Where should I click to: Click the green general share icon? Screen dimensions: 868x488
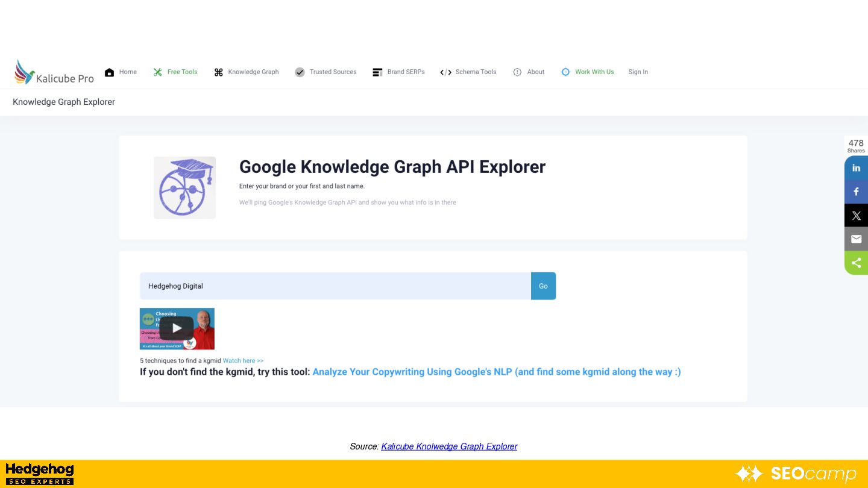point(856,263)
